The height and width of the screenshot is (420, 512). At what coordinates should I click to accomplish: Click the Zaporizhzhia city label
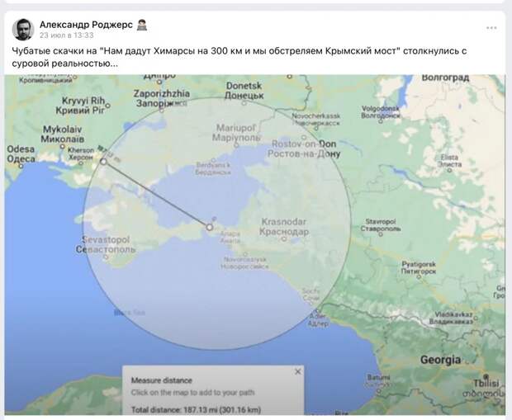[x=161, y=98]
